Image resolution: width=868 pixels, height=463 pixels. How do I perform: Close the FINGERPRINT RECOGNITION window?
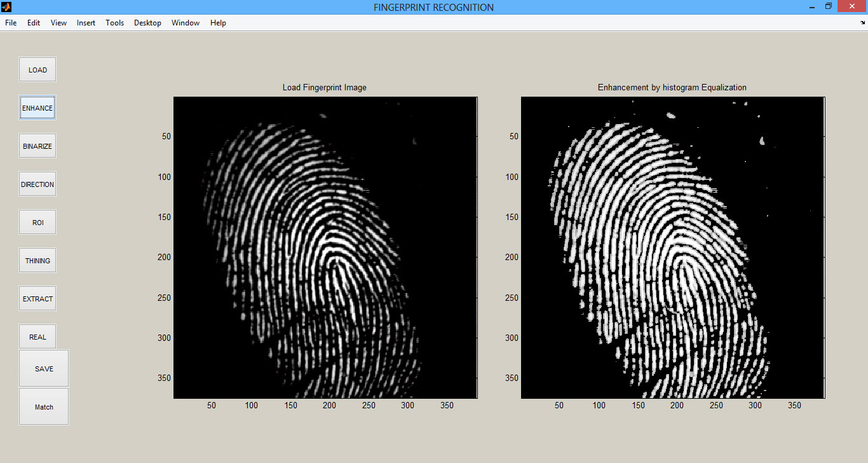click(852, 6)
